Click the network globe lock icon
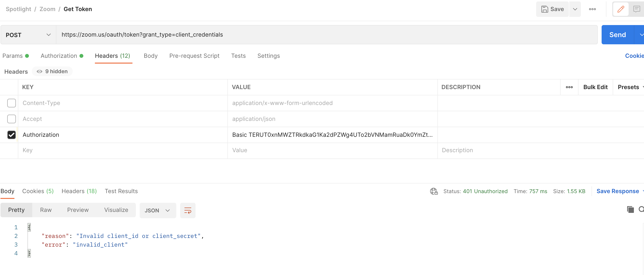The height and width of the screenshot is (275, 644). click(x=434, y=191)
